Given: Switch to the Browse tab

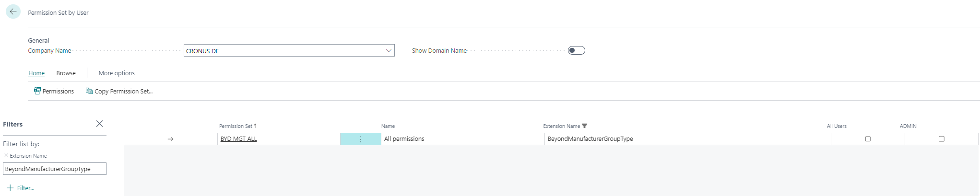Looking at the screenshot, I should point(66,73).
